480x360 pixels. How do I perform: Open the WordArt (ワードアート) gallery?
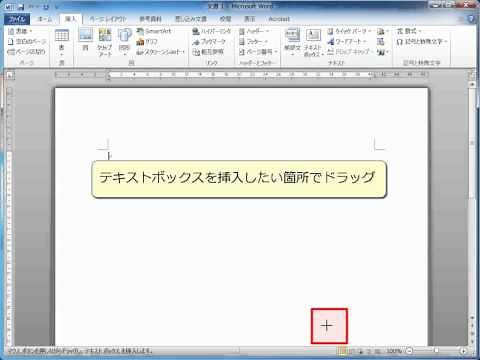(x=347, y=41)
